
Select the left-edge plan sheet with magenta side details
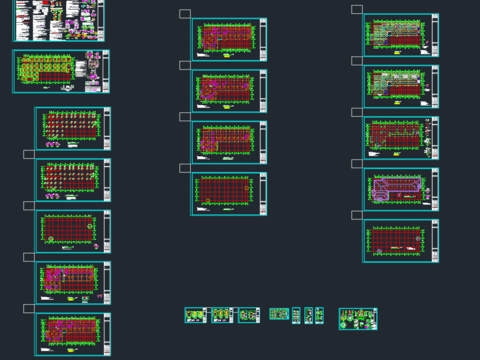pyautogui.click(x=61, y=71)
